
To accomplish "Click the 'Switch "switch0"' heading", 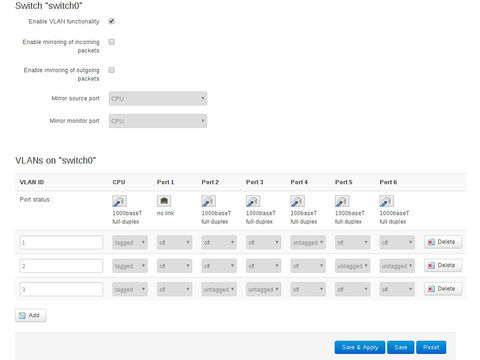I will pos(49,6).
